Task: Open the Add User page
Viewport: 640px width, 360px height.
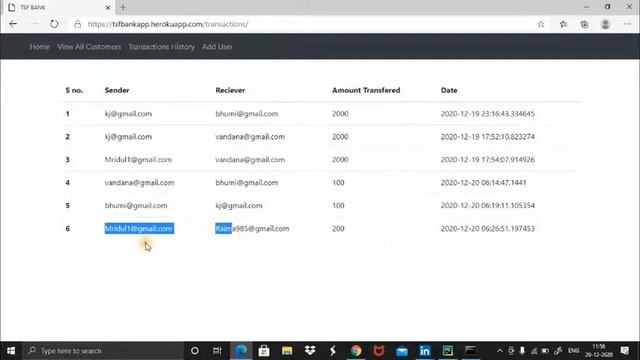Action: pos(217,47)
